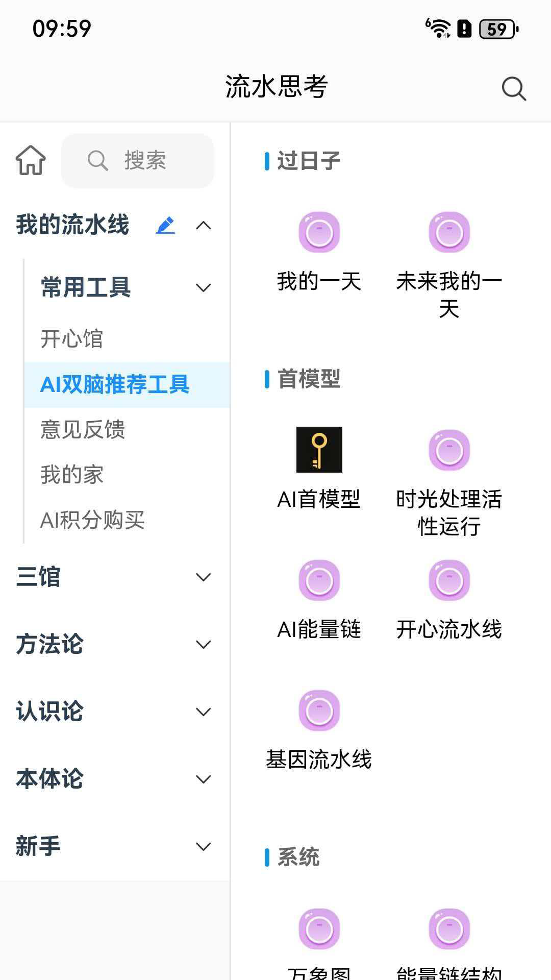Open the 我的一天 tool icon
Viewport: 551px width, 980px height.
pyautogui.click(x=319, y=231)
